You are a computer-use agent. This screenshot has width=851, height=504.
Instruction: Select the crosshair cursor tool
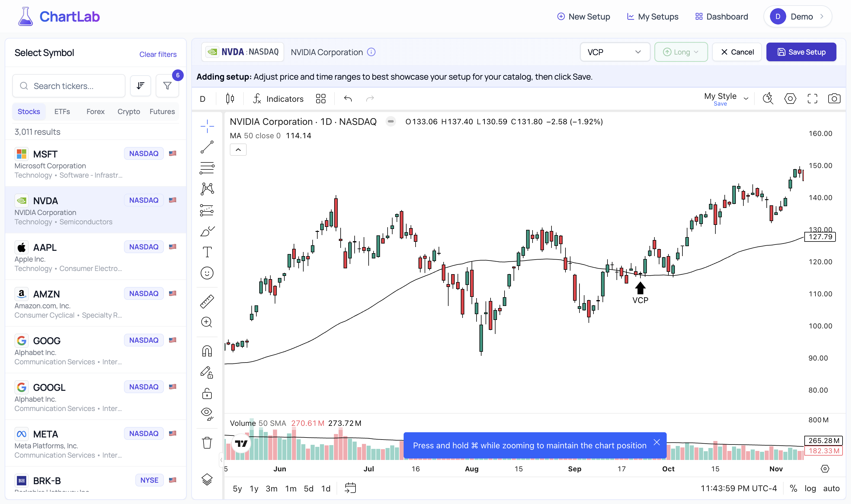tap(207, 126)
